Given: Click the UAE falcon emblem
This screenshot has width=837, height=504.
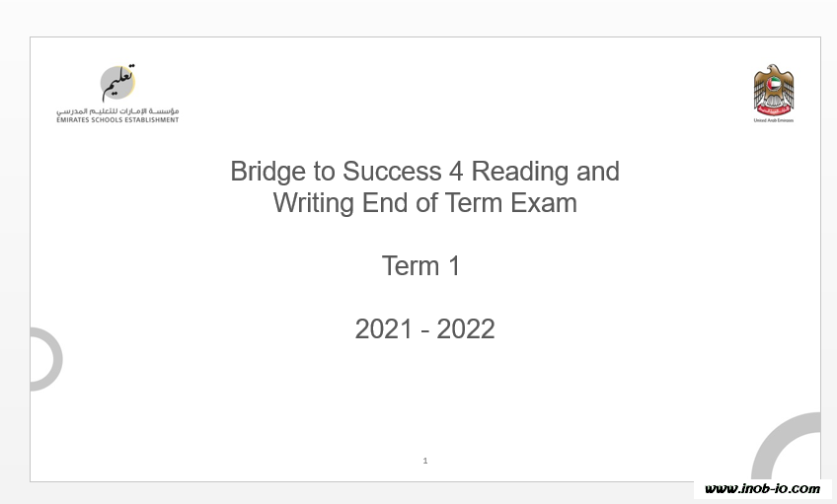Looking at the screenshot, I should click(774, 91).
